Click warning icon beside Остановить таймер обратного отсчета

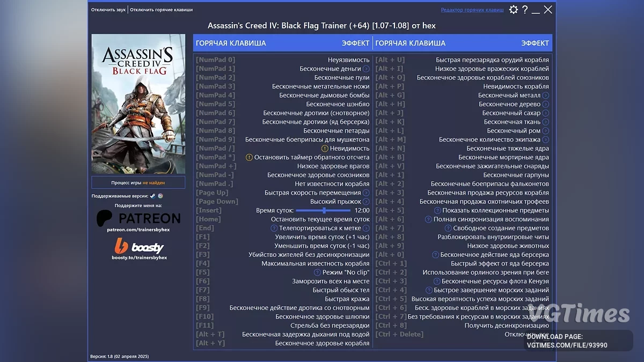pyautogui.click(x=249, y=157)
